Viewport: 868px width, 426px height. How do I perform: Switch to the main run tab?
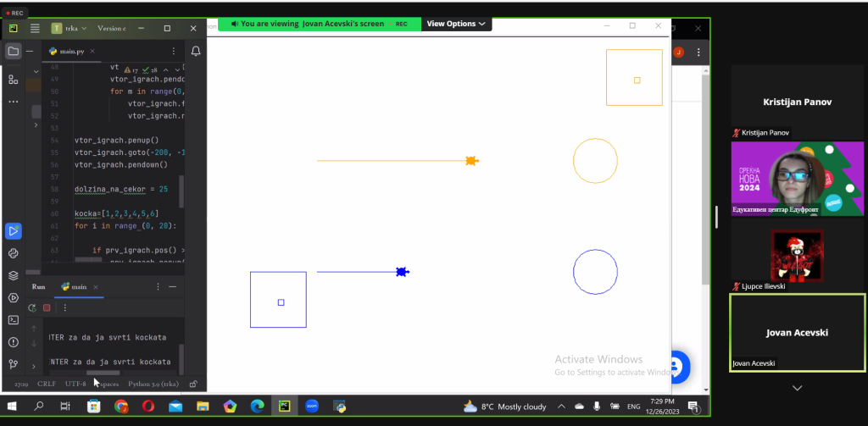pos(74,287)
